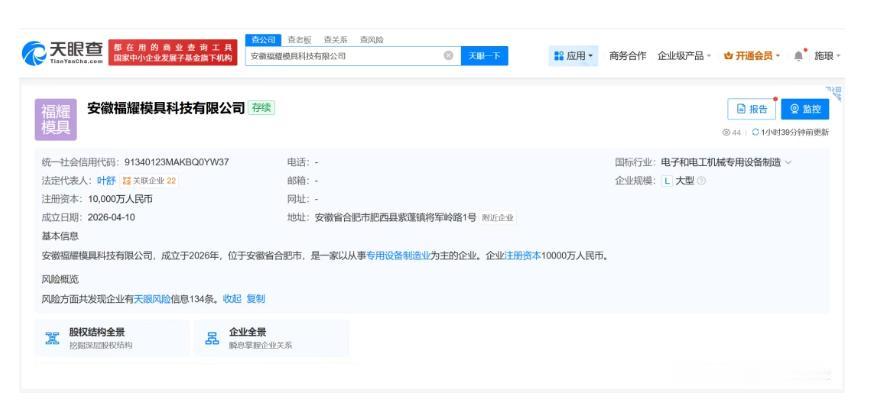This screenshot has height=402, width=870.
Task: Click the 10,000万人民币 registered capital value
Action: 120,199
